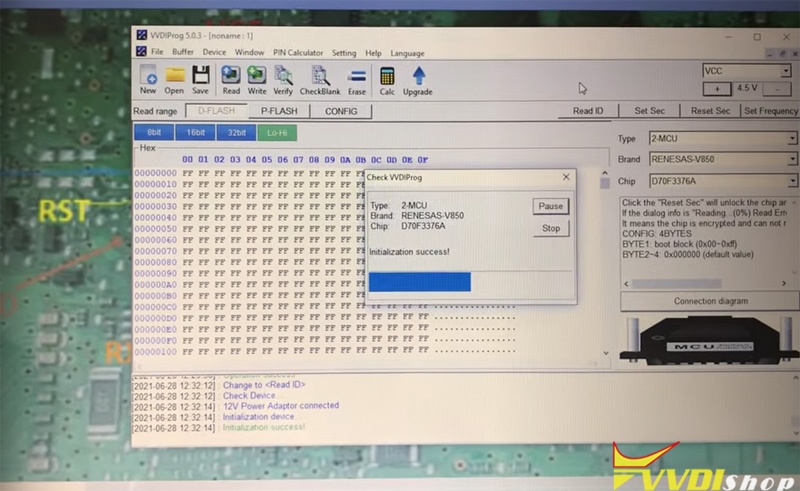Expand the VCC dropdown

click(x=786, y=71)
